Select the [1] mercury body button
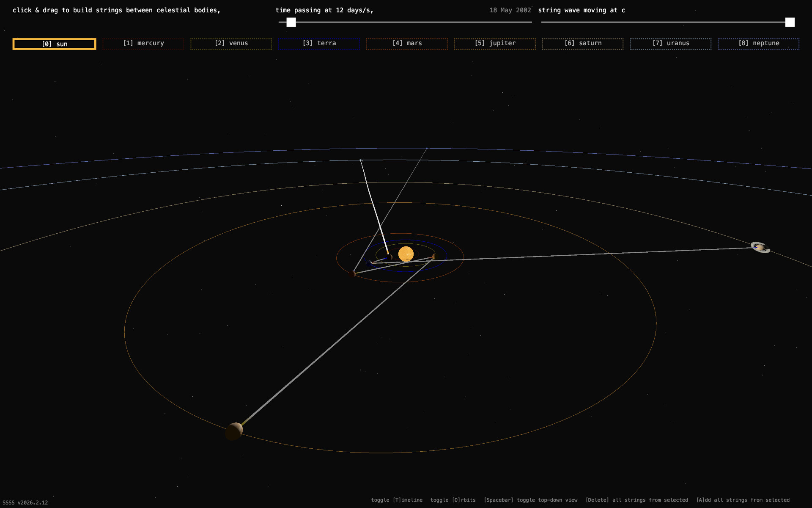This screenshot has height=508, width=812. [143, 44]
